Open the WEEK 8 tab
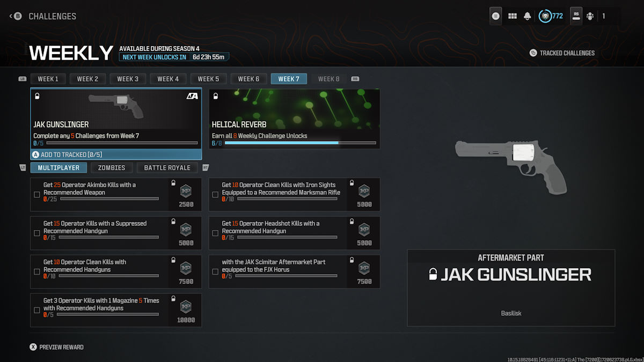644x362 pixels. click(328, 78)
